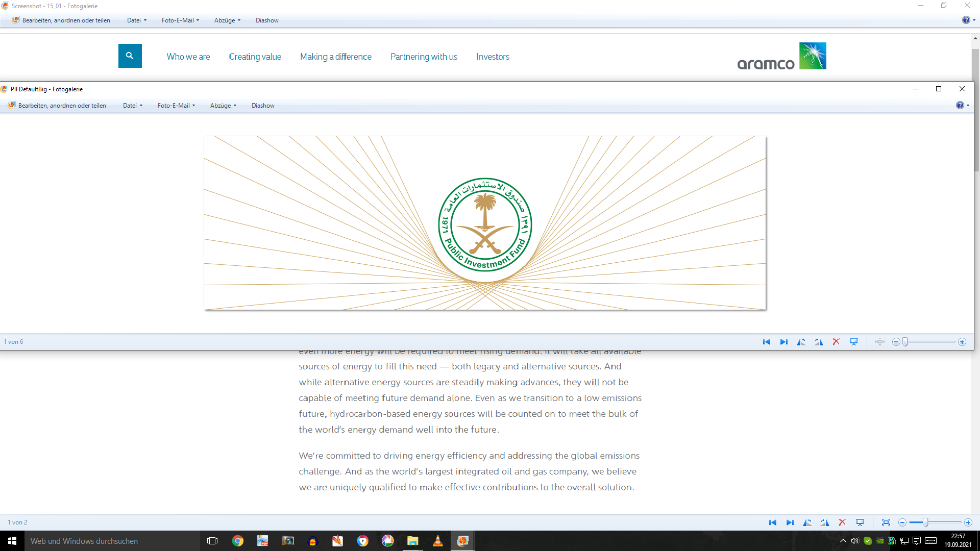Go to previous photo in PIFDefaultBig window
This screenshot has width=980, height=551.
(x=767, y=342)
